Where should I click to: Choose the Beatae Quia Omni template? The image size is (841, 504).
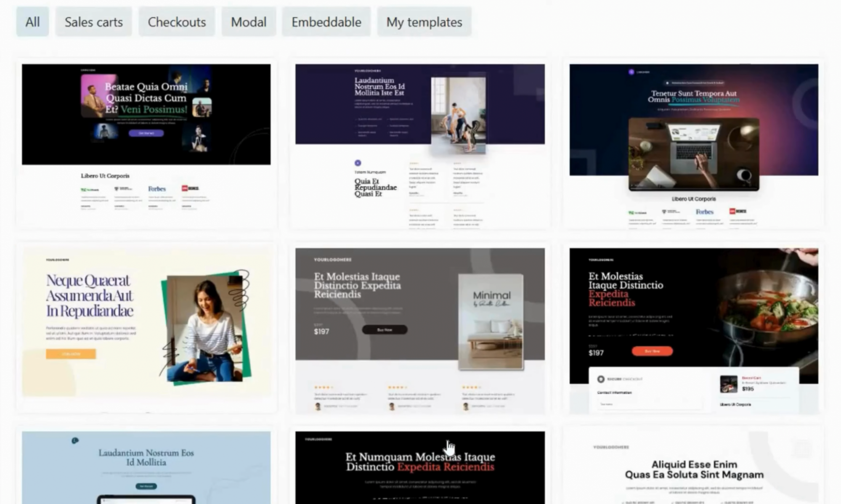pyautogui.click(x=146, y=143)
